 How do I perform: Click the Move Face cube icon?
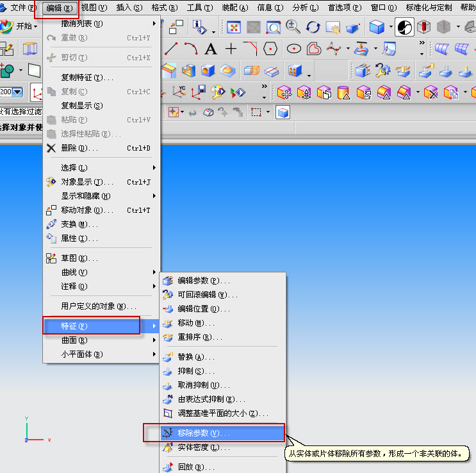284,93
